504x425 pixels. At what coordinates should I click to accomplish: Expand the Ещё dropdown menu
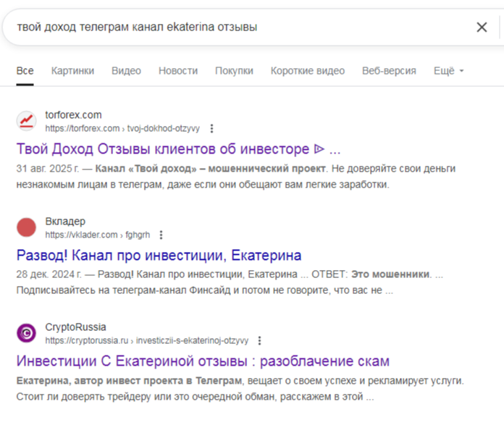click(449, 71)
